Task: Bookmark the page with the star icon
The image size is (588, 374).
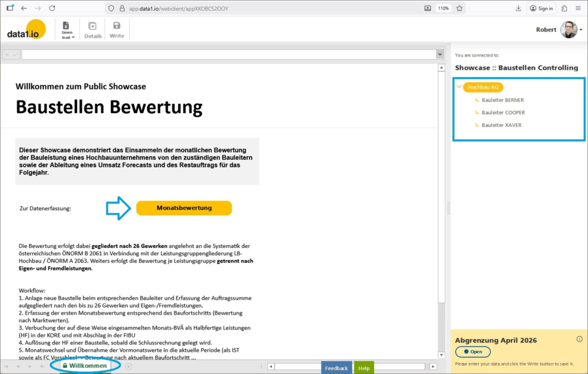Action: pos(459,8)
